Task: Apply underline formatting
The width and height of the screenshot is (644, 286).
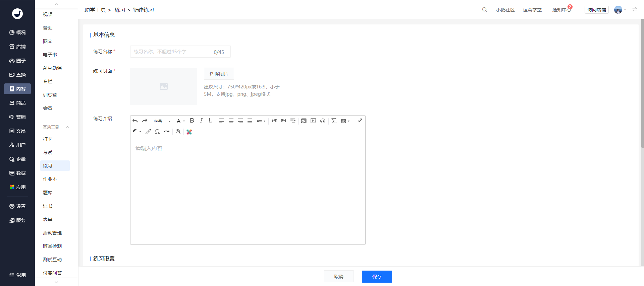Action: coord(211,121)
